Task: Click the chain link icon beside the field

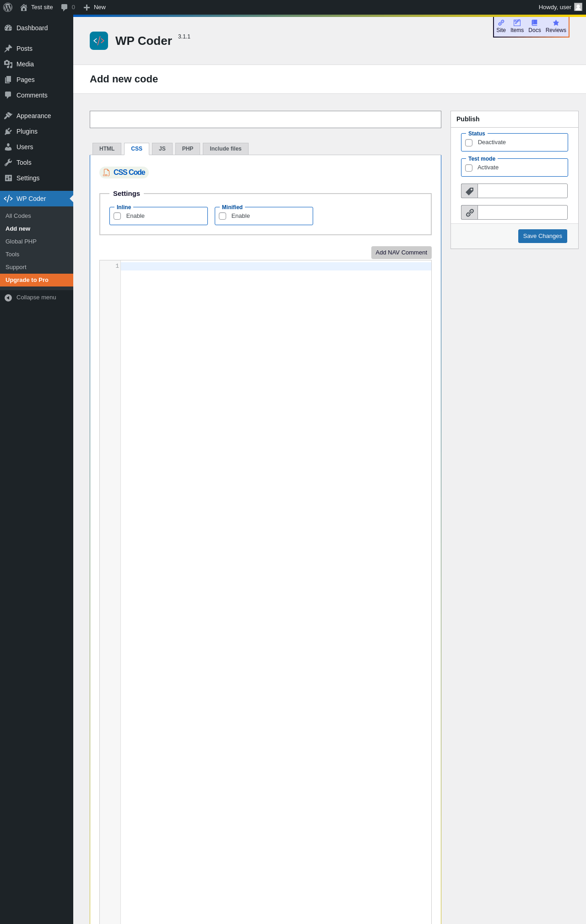Action: tap(470, 212)
